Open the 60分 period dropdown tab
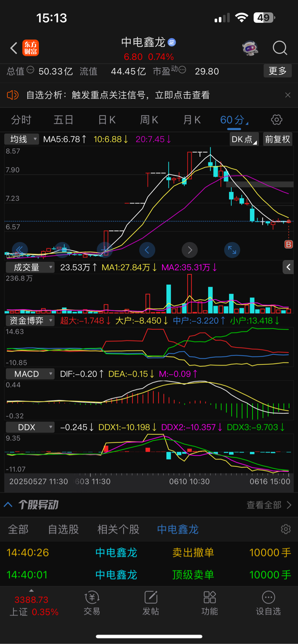Viewport: 298px width, 644px height. pyautogui.click(x=234, y=120)
